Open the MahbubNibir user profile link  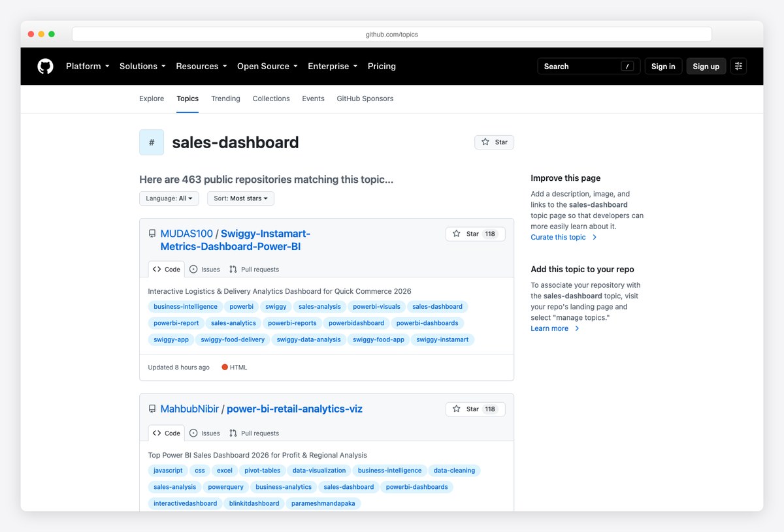coord(189,409)
